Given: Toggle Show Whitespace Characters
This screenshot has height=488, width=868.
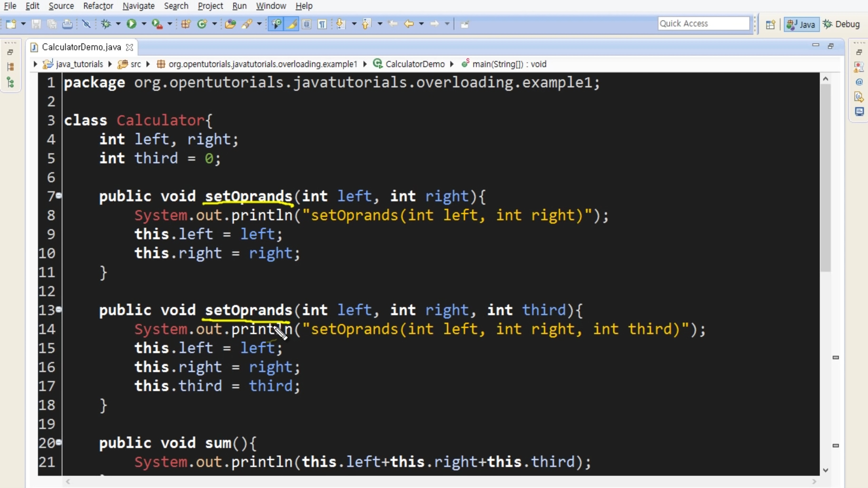Looking at the screenshot, I should coord(322,24).
